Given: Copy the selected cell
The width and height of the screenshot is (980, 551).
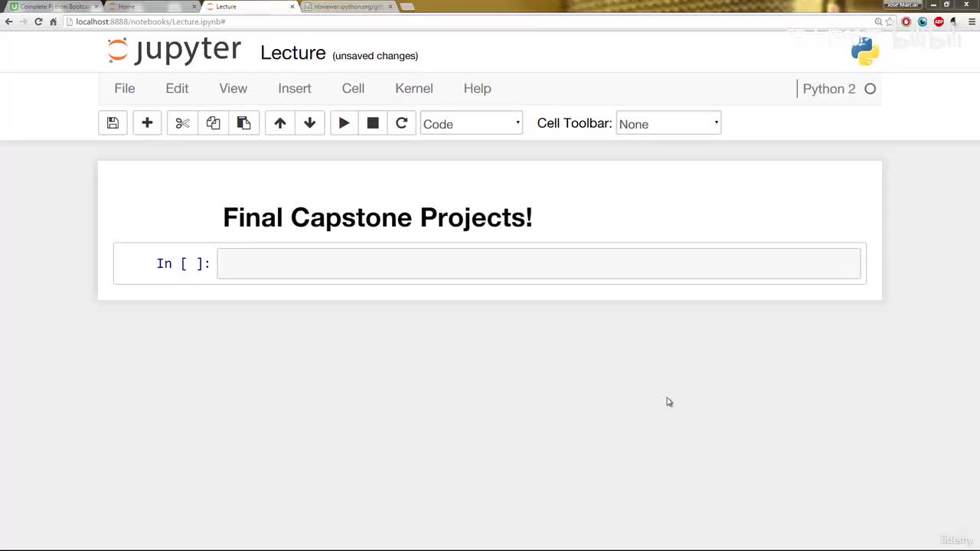Looking at the screenshot, I should (213, 123).
